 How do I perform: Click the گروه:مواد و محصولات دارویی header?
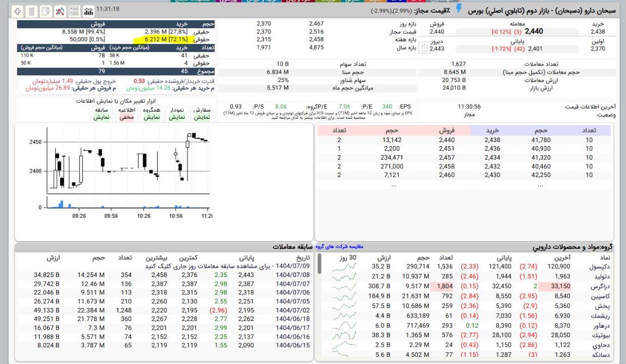(x=572, y=247)
